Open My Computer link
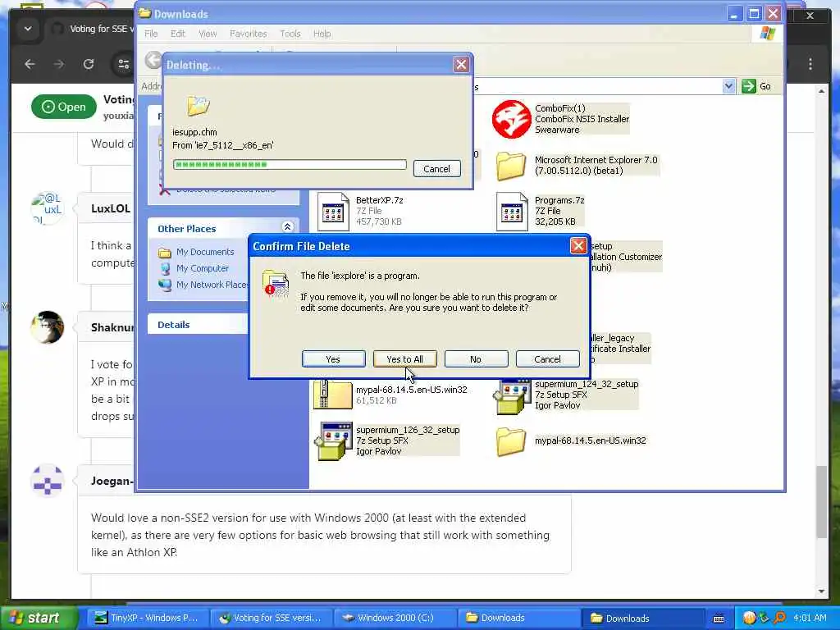The height and width of the screenshot is (630, 840). point(203,268)
